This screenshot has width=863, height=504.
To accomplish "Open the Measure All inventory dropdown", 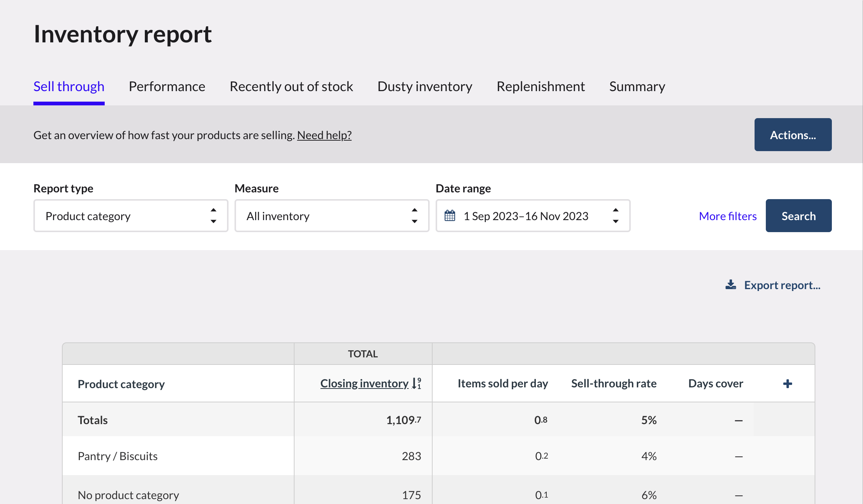I will pos(332,216).
